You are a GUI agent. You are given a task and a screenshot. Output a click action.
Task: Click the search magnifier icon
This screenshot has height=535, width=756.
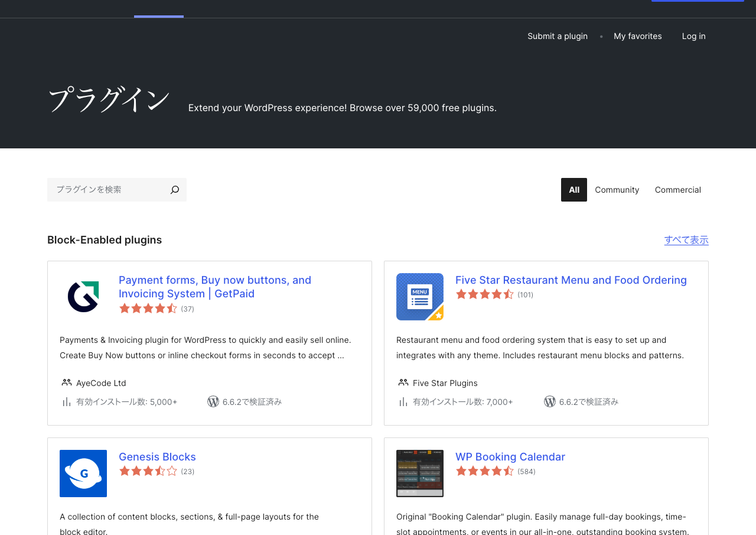[x=175, y=190]
